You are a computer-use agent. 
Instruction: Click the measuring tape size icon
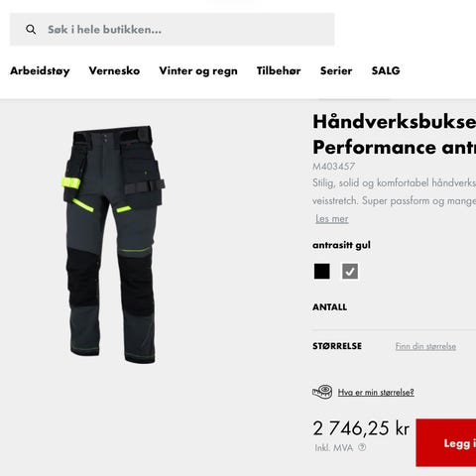(322, 392)
